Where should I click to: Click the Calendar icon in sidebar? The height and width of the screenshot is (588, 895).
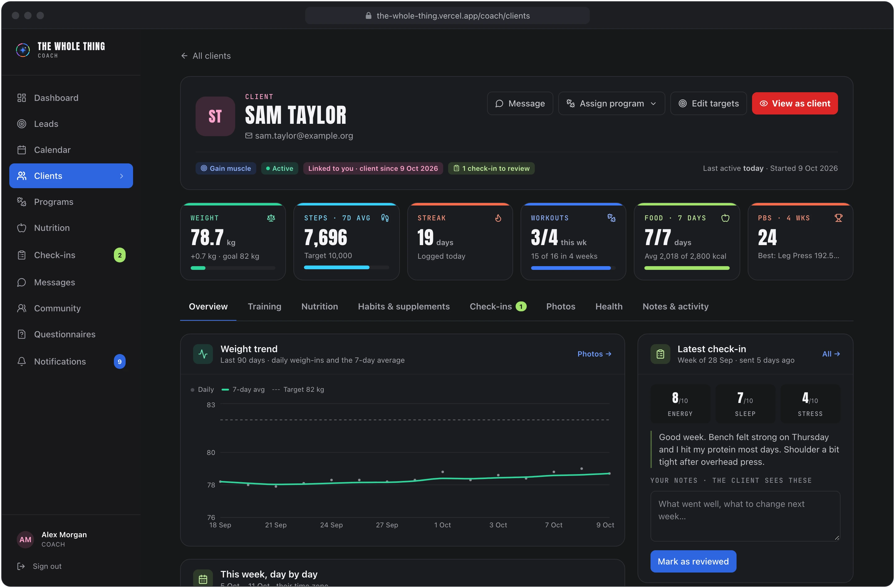point(21,150)
